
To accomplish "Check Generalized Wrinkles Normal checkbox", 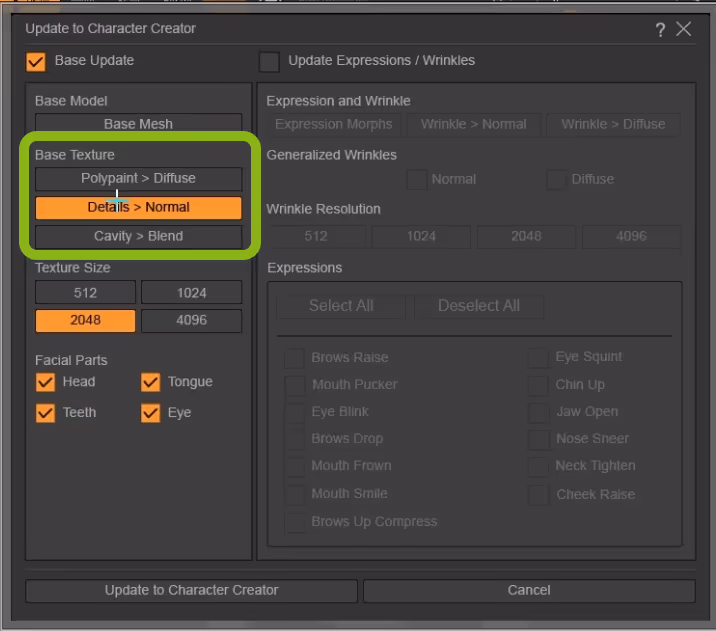I will tap(417, 179).
